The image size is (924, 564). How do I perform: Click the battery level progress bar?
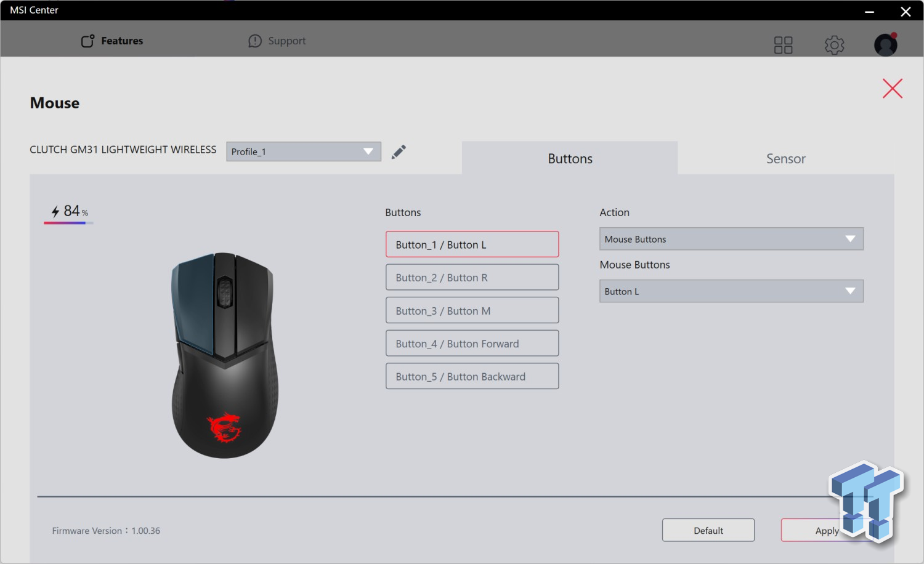[x=68, y=224]
